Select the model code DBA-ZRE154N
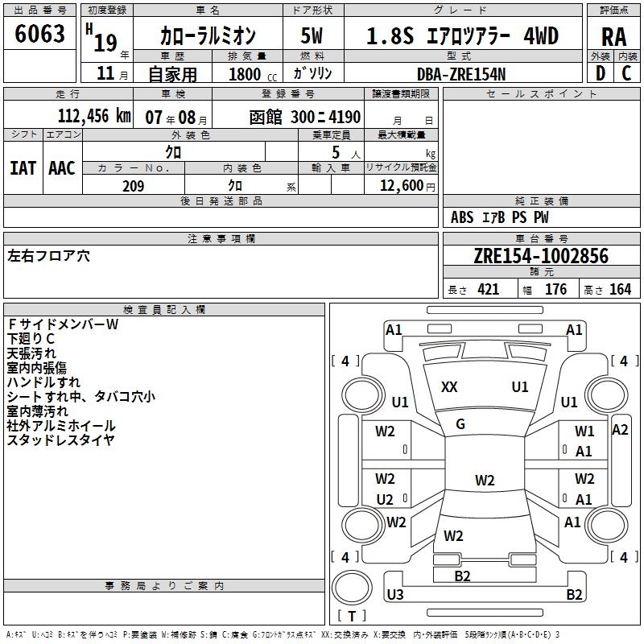The height and width of the screenshot is (644, 644). point(463,73)
